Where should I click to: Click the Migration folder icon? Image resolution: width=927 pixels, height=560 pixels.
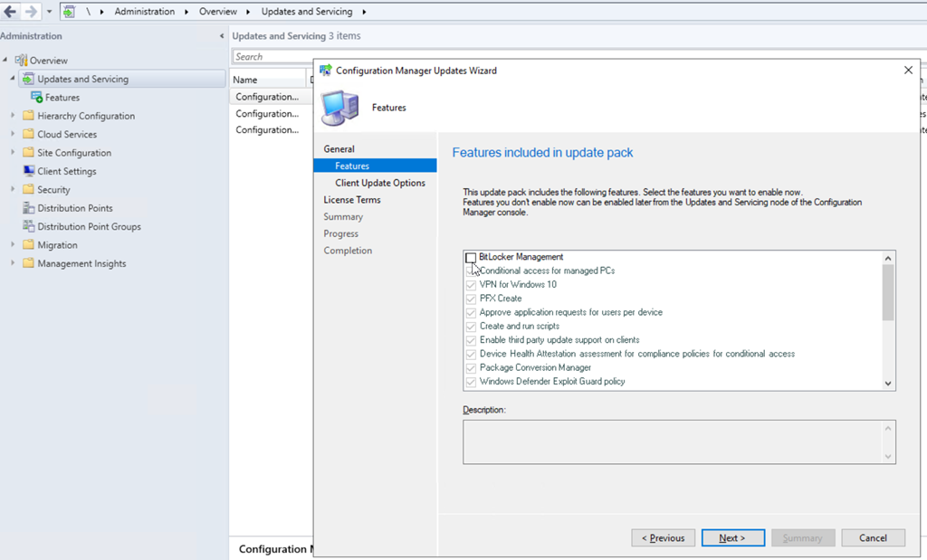coord(28,244)
